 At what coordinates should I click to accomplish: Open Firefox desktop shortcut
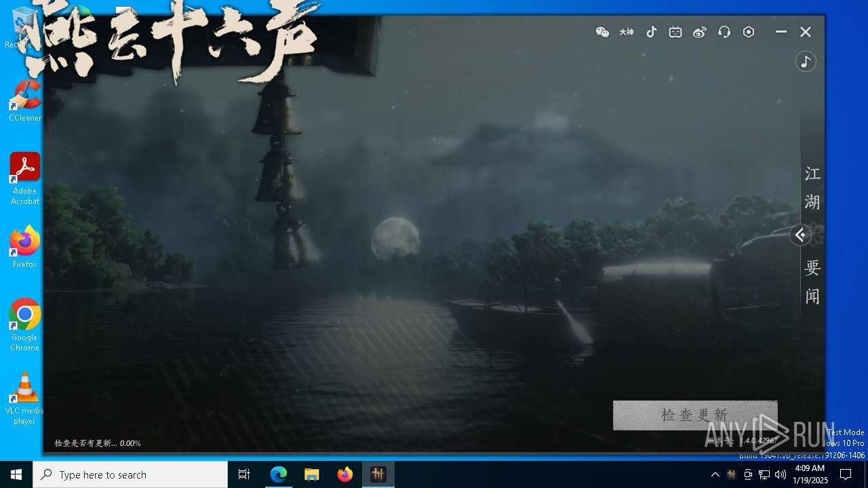[x=25, y=247]
